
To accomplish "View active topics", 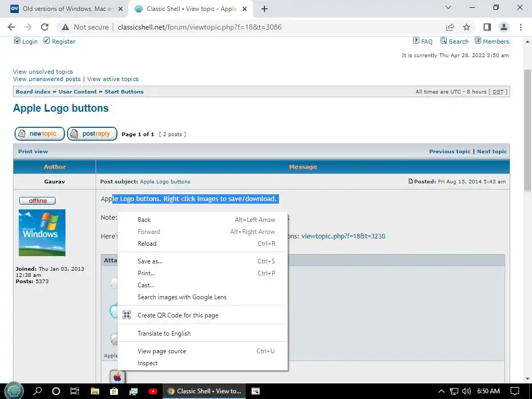I will [x=113, y=79].
